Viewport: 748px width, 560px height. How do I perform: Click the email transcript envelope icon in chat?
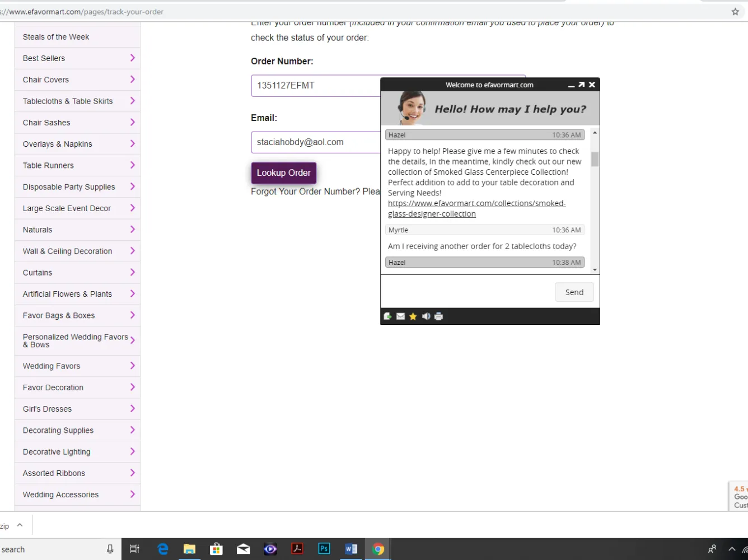pos(400,316)
